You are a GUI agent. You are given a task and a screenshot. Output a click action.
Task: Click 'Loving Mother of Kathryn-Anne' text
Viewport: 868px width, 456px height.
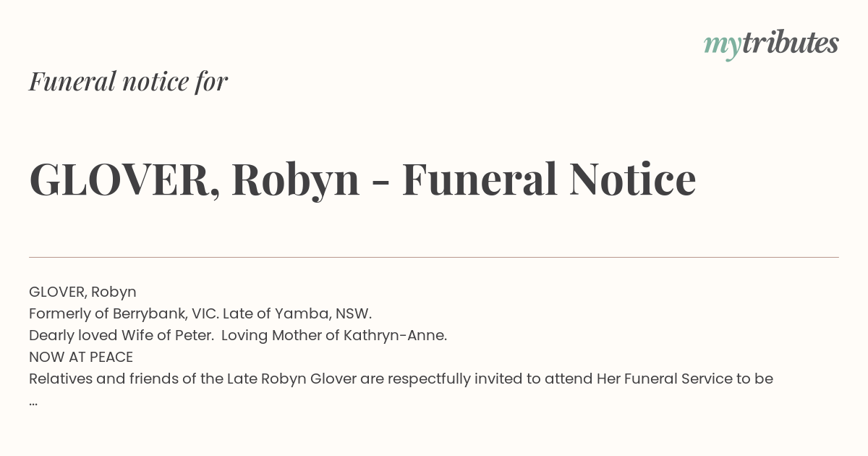(334, 336)
